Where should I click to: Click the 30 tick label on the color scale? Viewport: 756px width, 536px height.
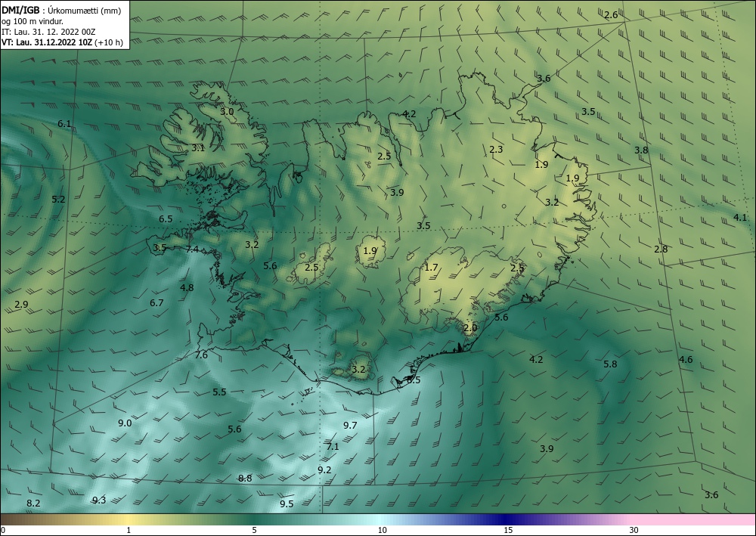634,531
